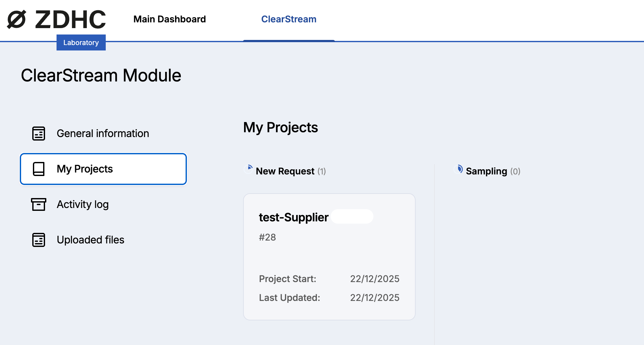Click the Sampling status icon

[459, 169]
